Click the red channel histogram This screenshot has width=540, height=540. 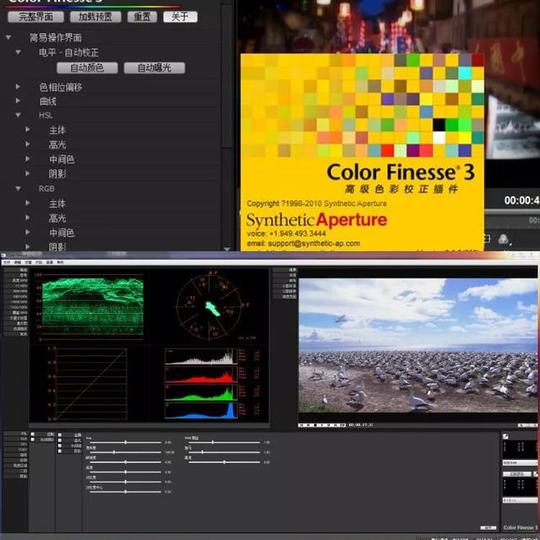pos(201,375)
